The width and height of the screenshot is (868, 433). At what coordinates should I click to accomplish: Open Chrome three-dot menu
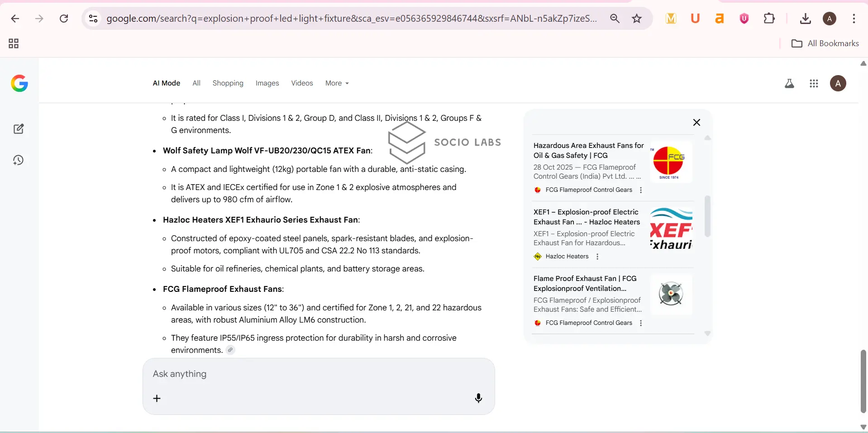point(854,19)
